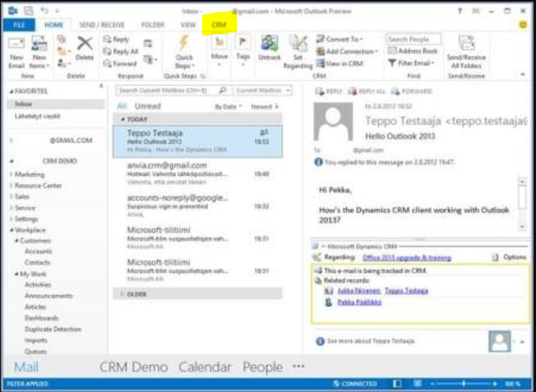
Task: Open the Add Connection dropdown
Action: tap(347, 51)
